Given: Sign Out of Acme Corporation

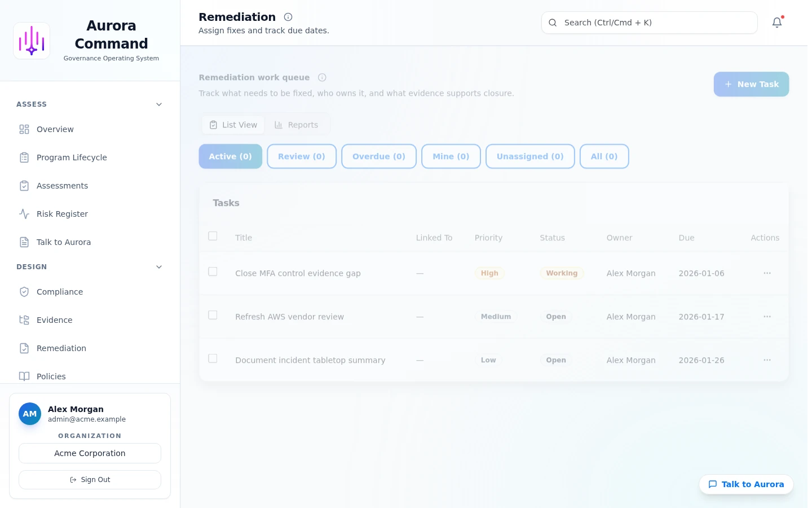Looking at the screenshot, I should click(90, 479).
